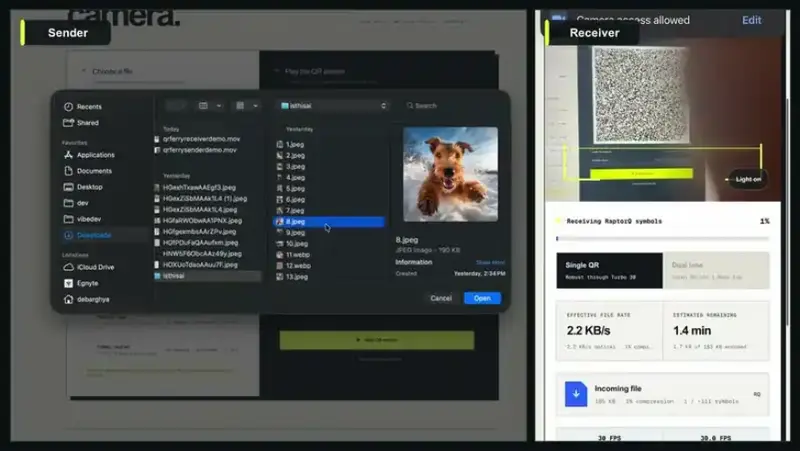Select the Single QR mode
The height and width of the screenshot is (451, 800).
[610, 270]
